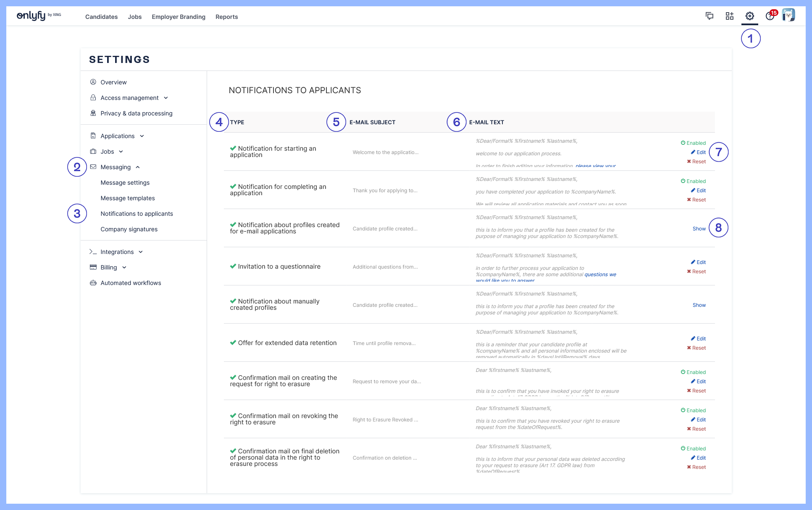Toggle Enabled for completing an application notification
The image size is (812, 510).
click(x=693, y=181)
